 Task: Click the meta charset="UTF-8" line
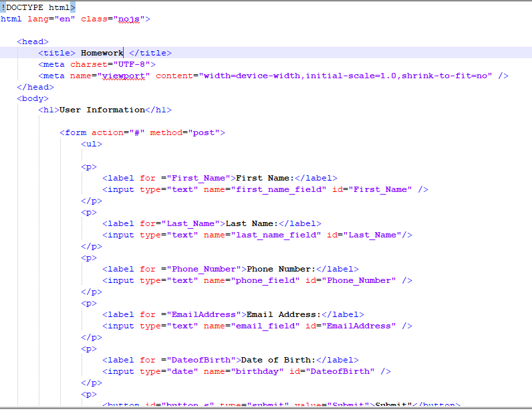pos(97,64)
